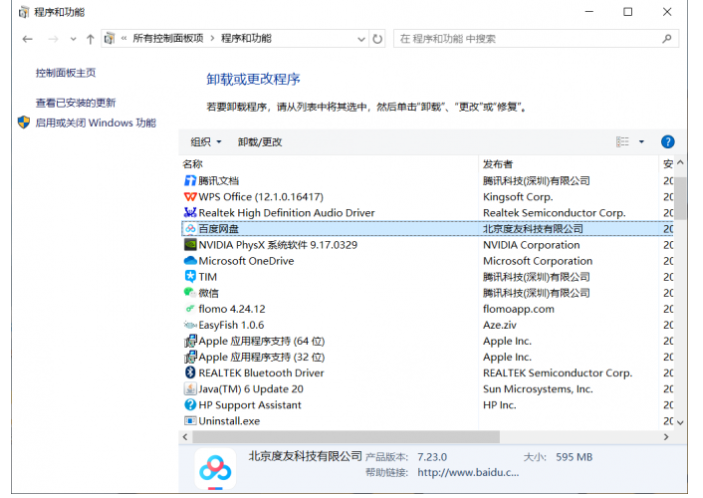Viewport: 703px width, 498px height.
Task: Click the scroll down arrow of list
Action: pyautogui.click(x=681, y=423)
